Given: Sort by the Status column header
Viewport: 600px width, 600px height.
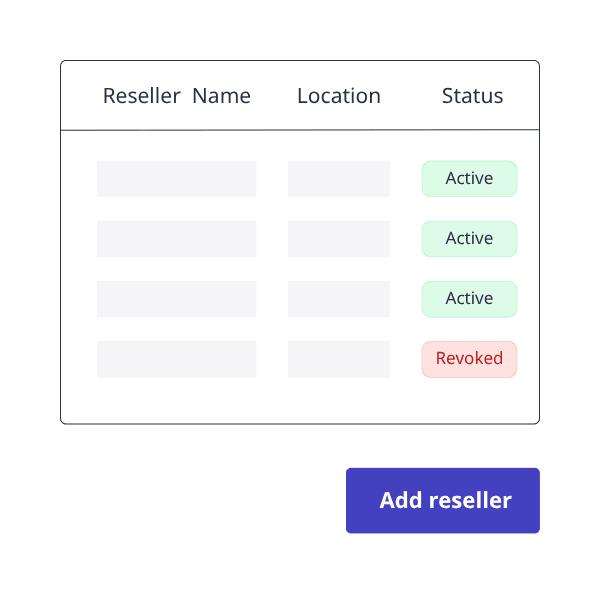Looking at the screenshot, I should 472,96.
